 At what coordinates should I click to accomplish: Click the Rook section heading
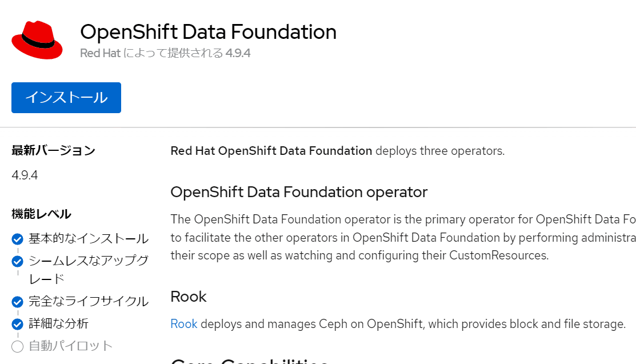coord(189,297)
